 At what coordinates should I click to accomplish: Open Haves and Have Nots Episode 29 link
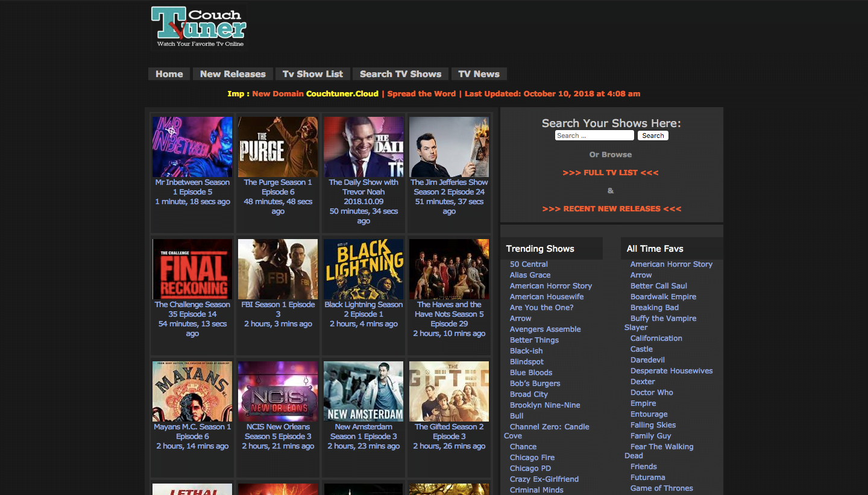tap(449, 314)
